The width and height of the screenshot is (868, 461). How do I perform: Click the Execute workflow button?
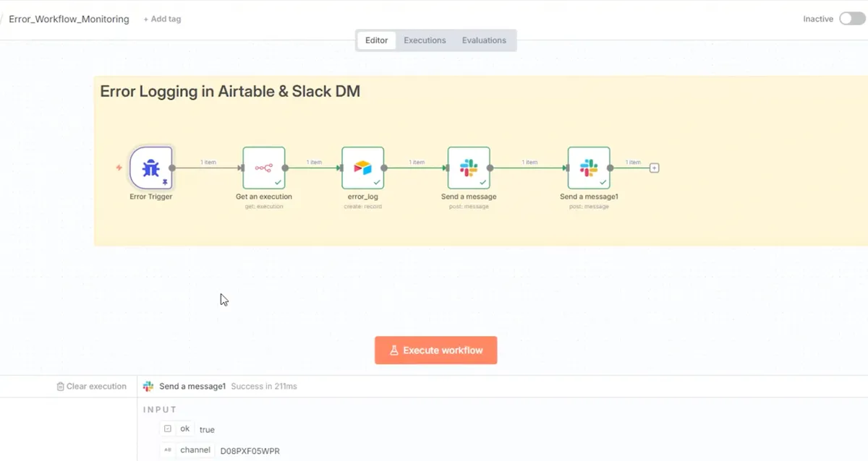[x=436, y=350]
